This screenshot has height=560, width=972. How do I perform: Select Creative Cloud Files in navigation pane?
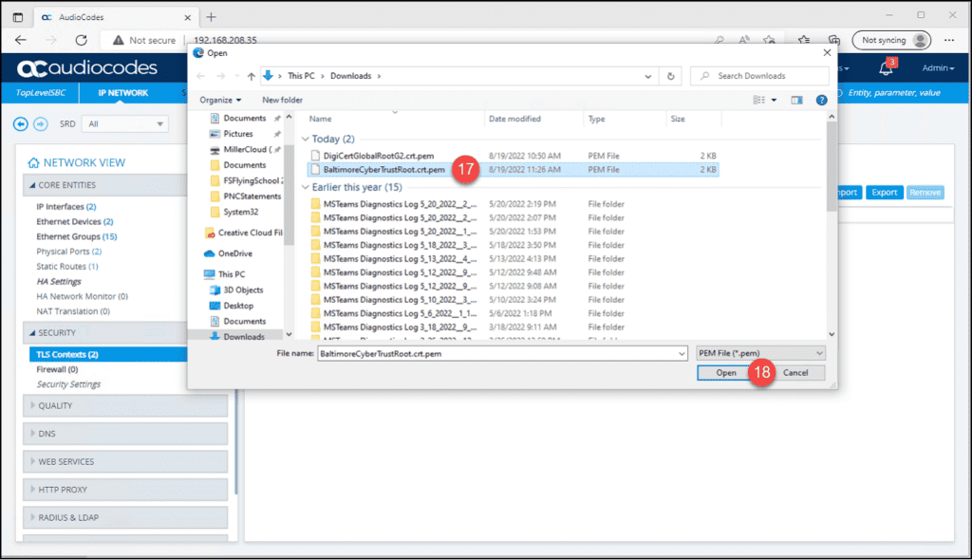(x=244, y=233)
